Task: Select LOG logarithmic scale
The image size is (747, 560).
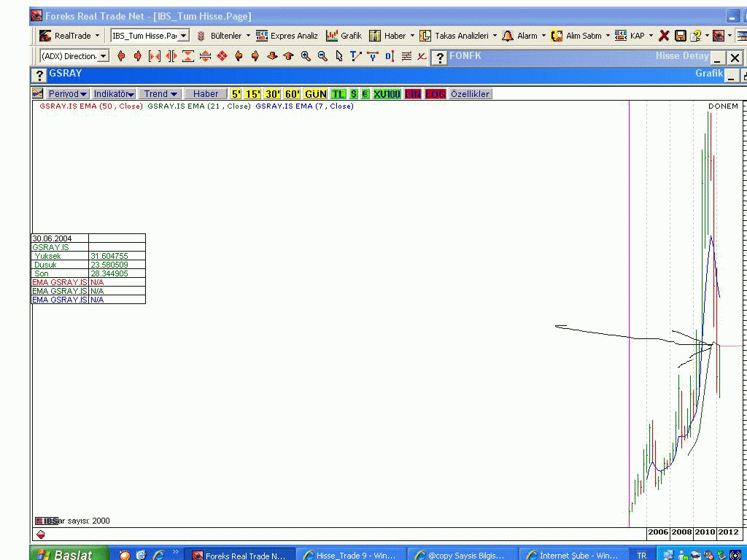Action: (435, 94)
